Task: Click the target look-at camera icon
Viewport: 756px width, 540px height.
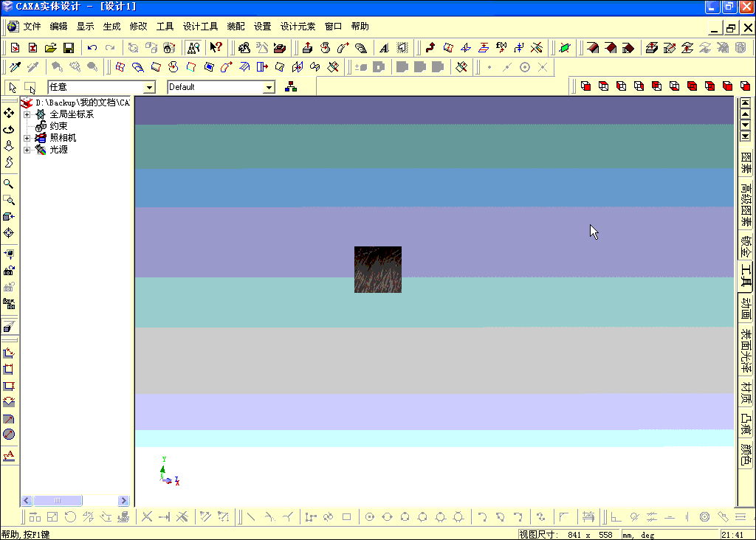Action: (x=9, y=233)
